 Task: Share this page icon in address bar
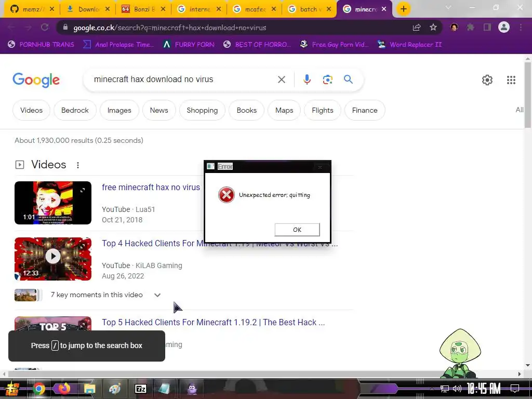[x=417, y=28]
